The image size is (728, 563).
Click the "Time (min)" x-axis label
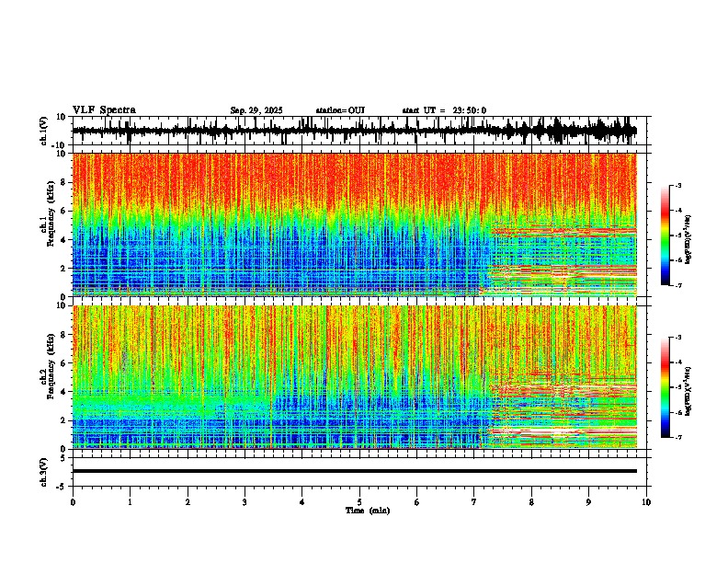click(x=368, y=511)
